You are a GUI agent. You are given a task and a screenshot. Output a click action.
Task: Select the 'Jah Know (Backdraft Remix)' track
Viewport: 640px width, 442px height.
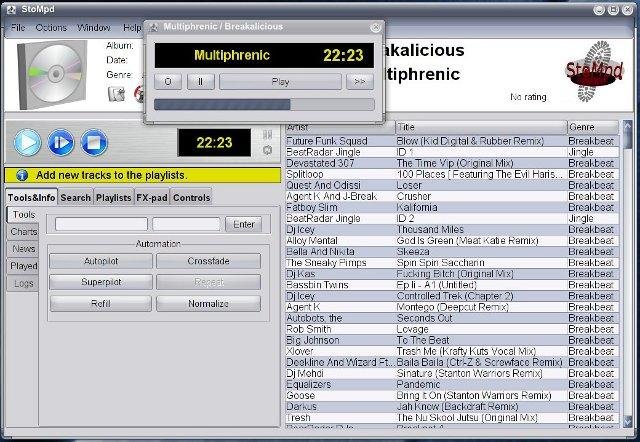pyautogui.click(x=452, y=406)
